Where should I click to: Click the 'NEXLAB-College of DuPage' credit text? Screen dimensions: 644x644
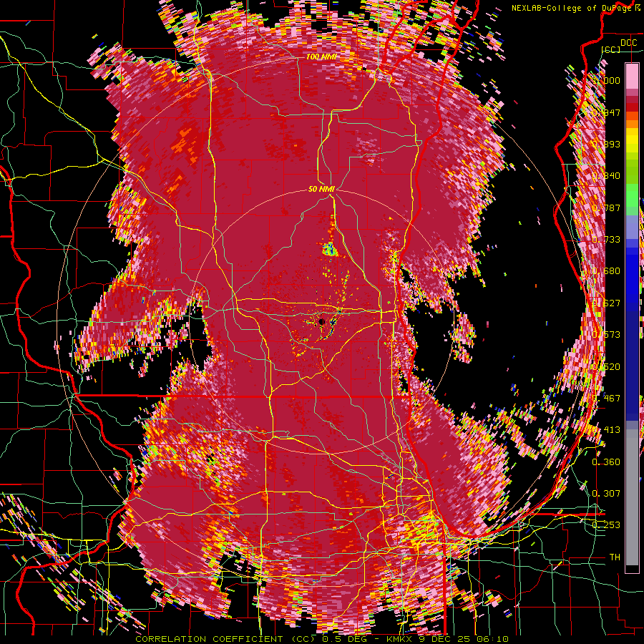[x=571, y=8]
